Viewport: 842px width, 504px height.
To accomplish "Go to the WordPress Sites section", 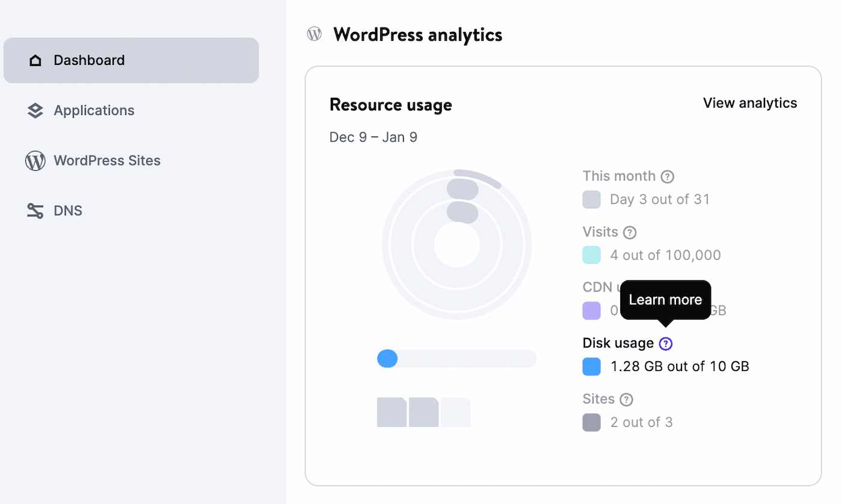I will click(107, 161).
